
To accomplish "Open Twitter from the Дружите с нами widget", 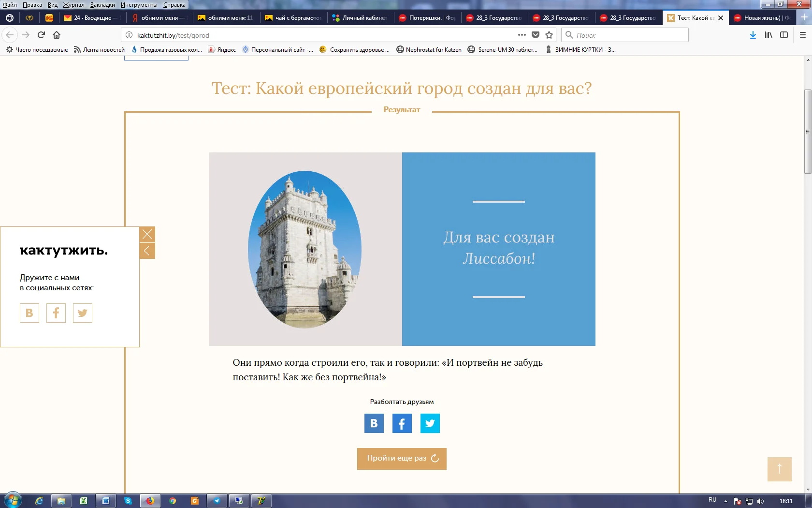I will click(83, 313).
